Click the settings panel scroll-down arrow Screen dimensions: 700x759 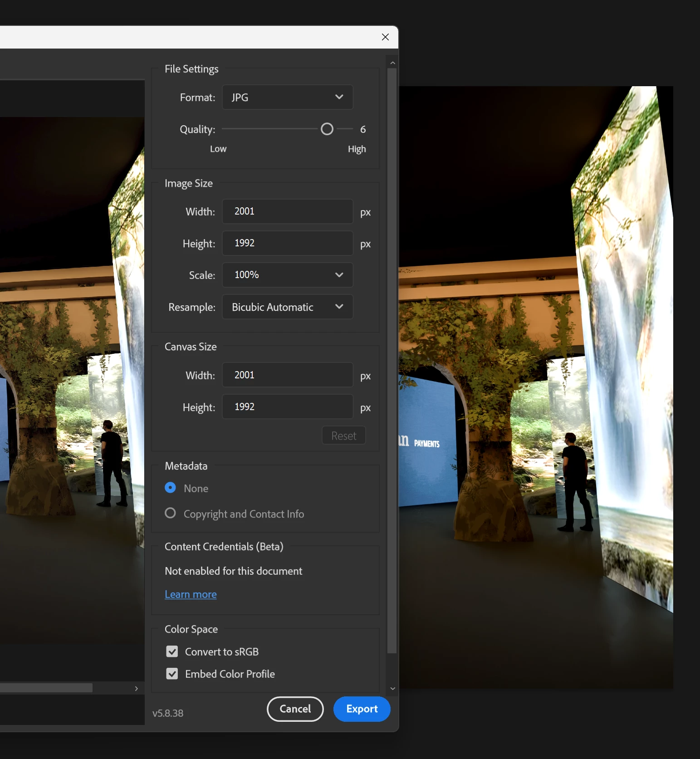tap(393, 688)
